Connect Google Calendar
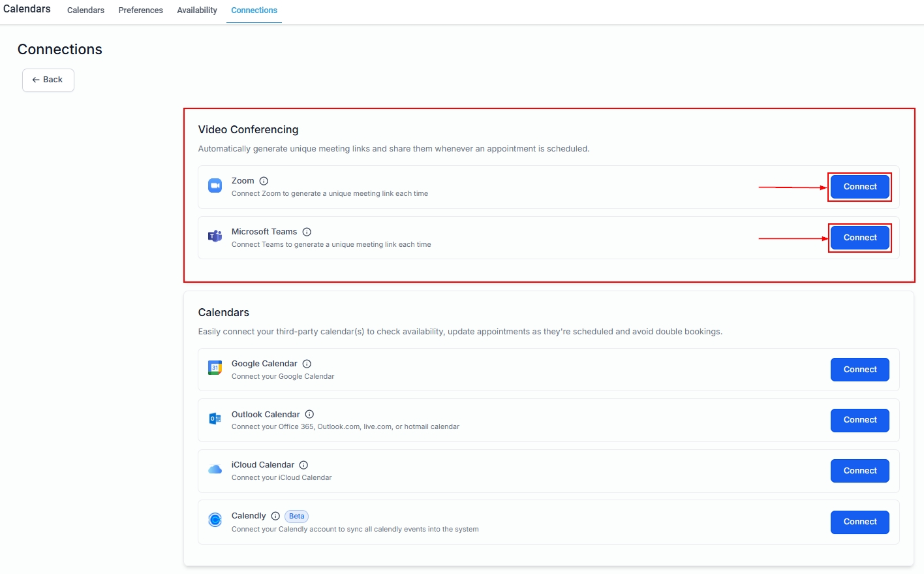Viewport: 924px width, 574px height. [x=859, y=370]
